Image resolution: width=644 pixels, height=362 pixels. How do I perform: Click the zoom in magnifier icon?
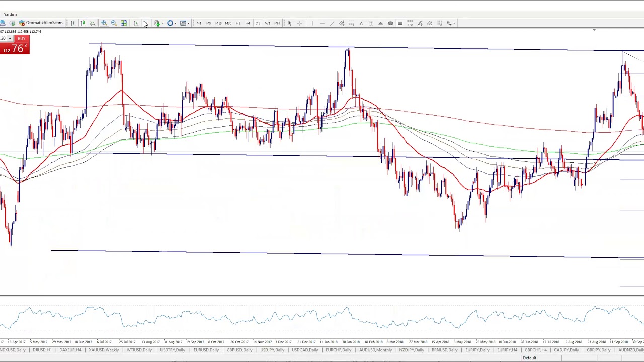104,23
